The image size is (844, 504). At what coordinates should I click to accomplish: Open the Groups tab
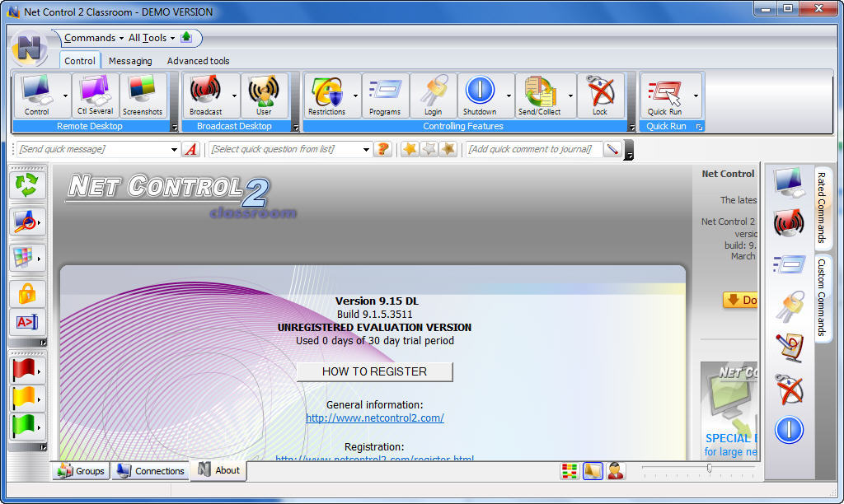(82, 471)
